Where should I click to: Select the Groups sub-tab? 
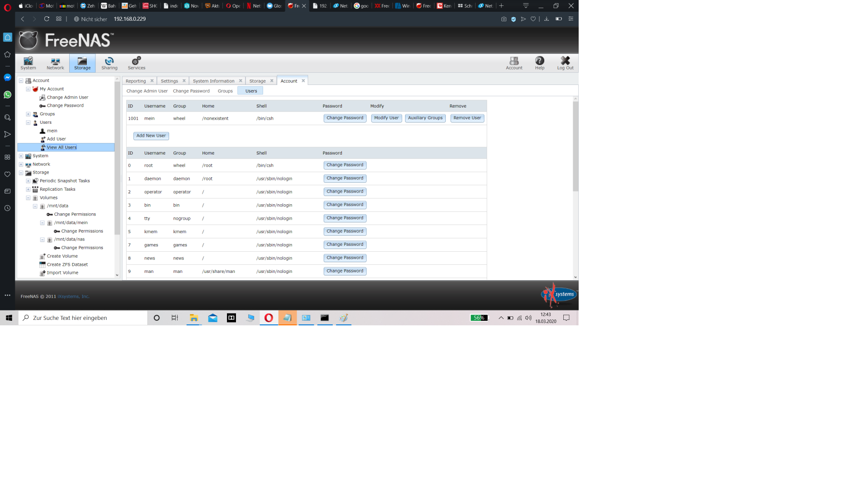pos(225,91)
